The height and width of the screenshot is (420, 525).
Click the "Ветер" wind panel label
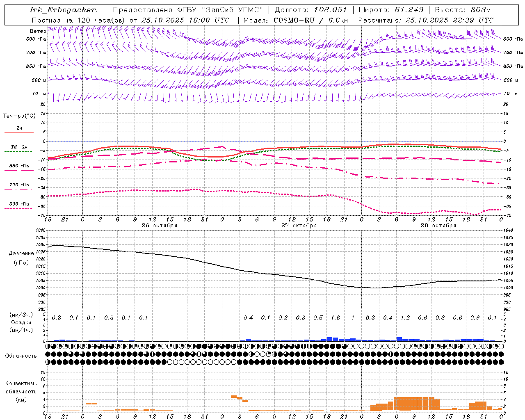(x=38, y=31)
